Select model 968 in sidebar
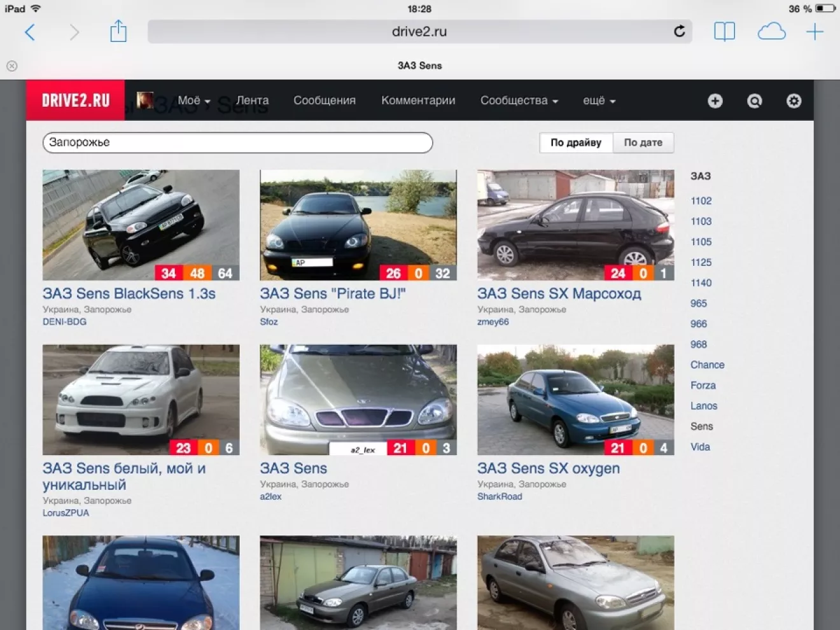The height and width of the screenshot is (630, 840). point(698,344)
